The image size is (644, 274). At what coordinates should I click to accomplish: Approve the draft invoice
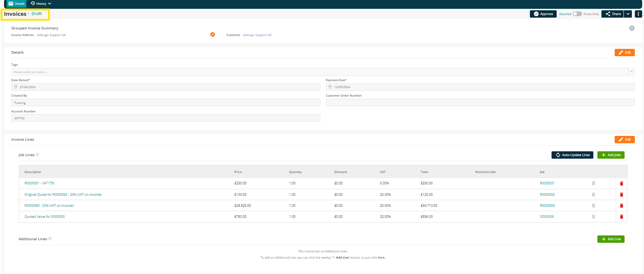[543, 14]
